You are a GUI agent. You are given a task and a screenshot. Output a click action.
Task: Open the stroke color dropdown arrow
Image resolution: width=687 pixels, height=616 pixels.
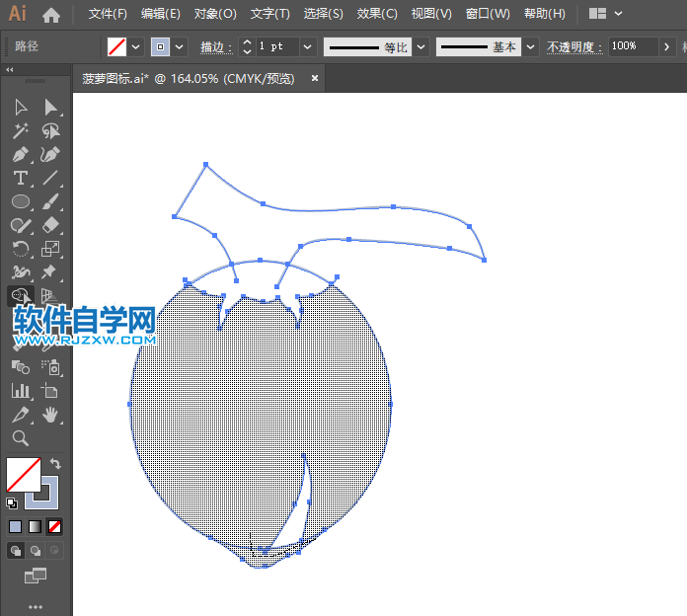(x=180, y=46)
